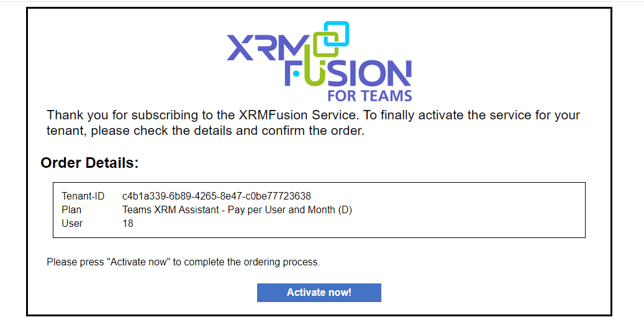The width and height of the screenshot is (644, 335).
Task: Click the tenant GUID value c4b1a339
Action: pos(217,196)
